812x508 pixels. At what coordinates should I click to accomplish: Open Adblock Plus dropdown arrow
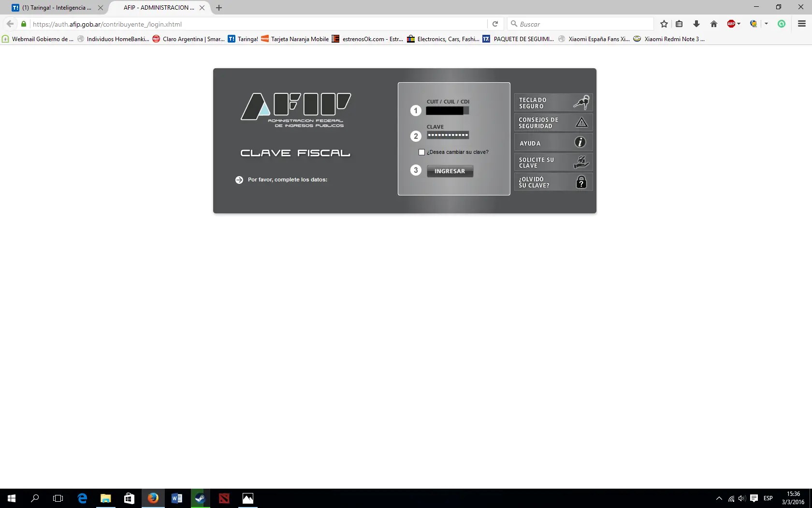(x=739, y=24)
